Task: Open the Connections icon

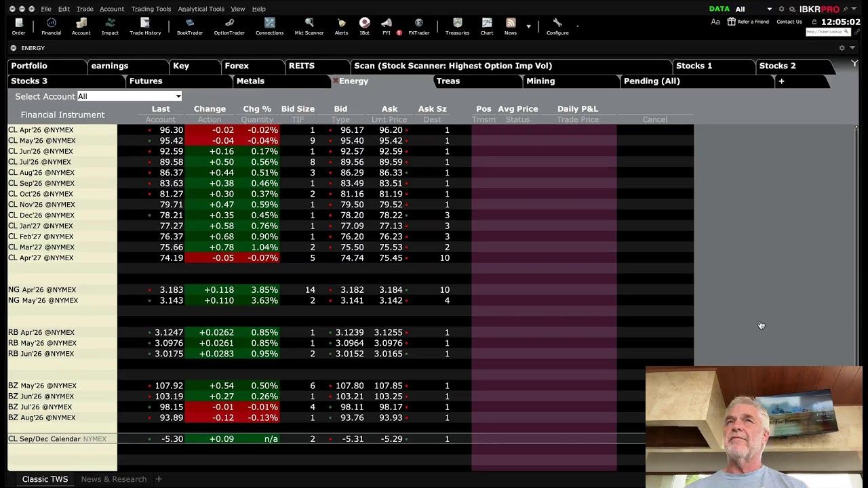Action: [269, 26]
